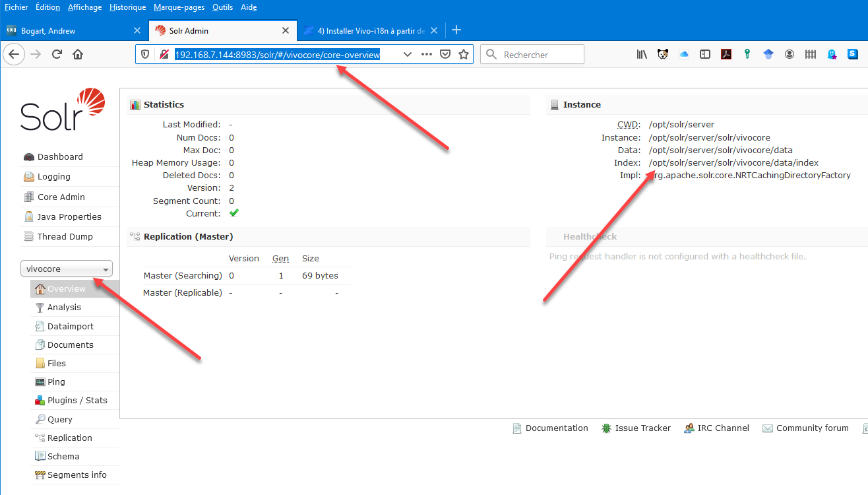Click the insecure connection lock icon
This screenshot has width=868, height=495.
click(164, 54)
